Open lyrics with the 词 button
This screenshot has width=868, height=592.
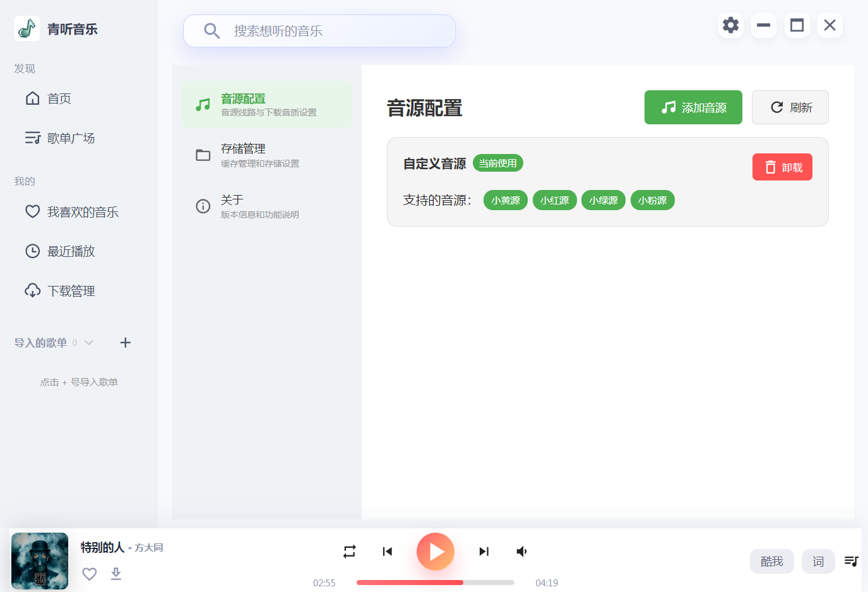pos(818,561)
